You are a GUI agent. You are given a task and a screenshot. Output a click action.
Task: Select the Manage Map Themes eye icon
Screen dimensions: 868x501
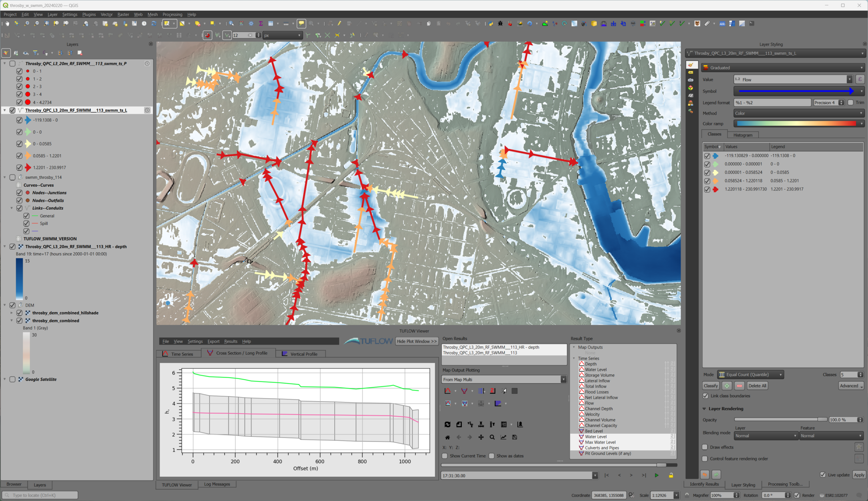[x=25, y=53]
